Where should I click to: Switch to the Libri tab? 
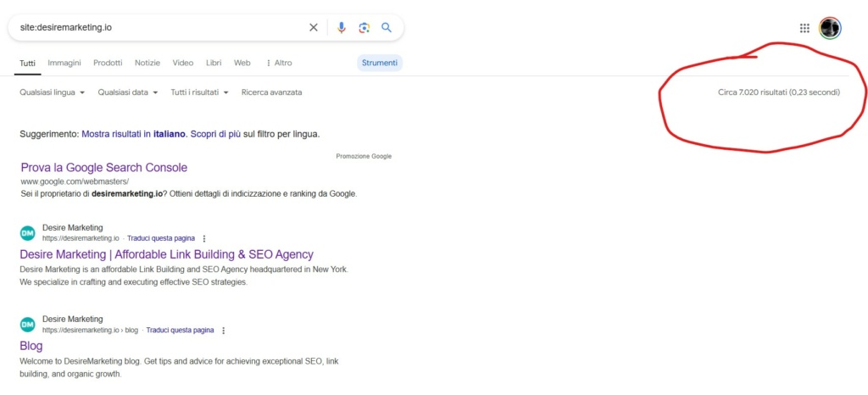pos(214,63)
